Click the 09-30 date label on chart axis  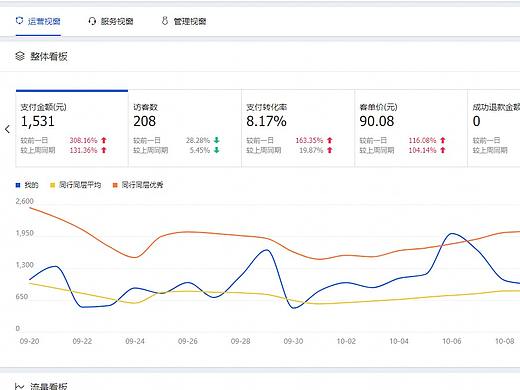(293, 341)
